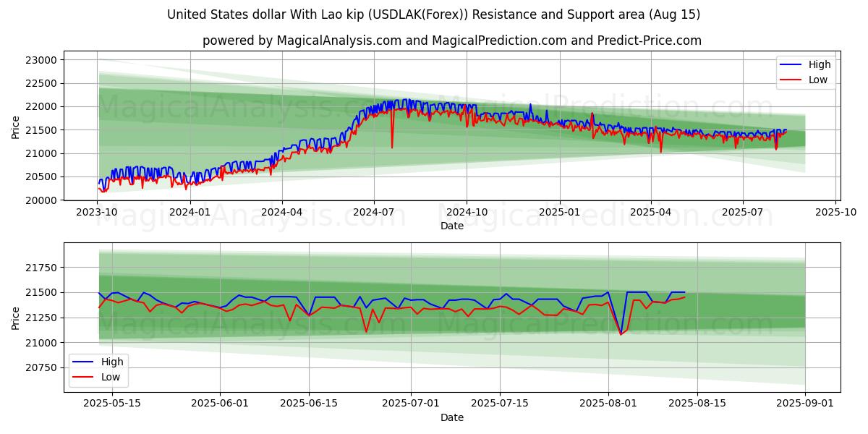Click the 2025-07-15 date tick label
Viewport: 868px width, 434px height.
[499, 405]
